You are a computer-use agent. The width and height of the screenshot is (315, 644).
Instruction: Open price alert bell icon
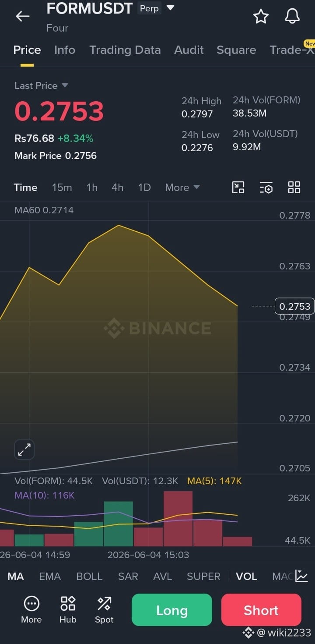[292, 16]
